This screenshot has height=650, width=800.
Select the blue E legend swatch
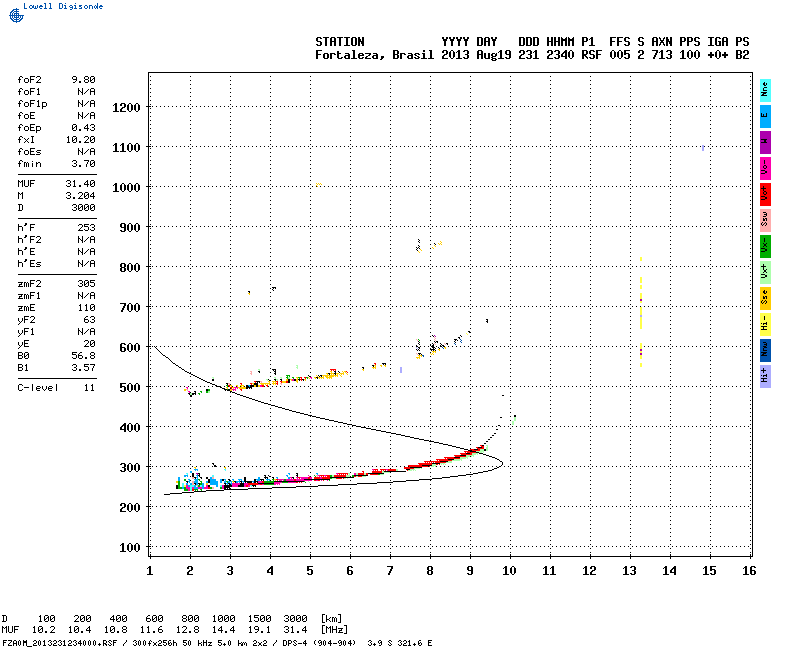point(765,116)
